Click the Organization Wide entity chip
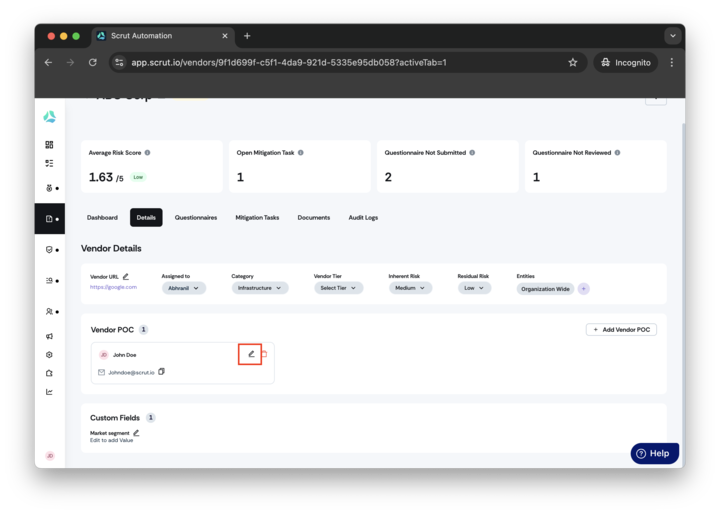 coord(546,289)
